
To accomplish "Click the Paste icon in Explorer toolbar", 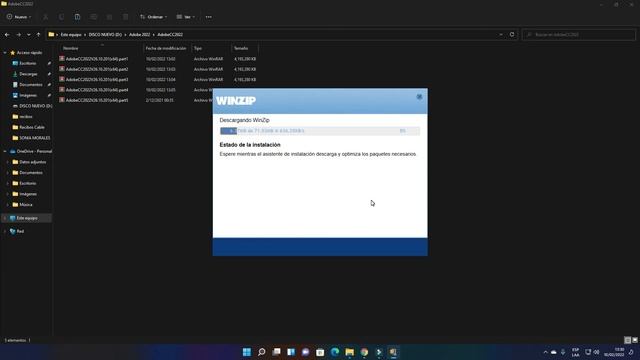I will tap(77, 17).
